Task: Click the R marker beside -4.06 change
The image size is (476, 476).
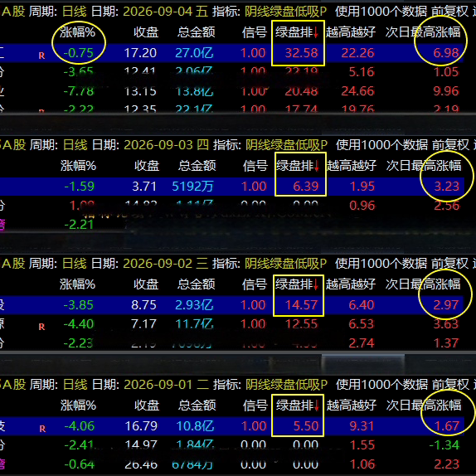Action: (x=42, y=429)
